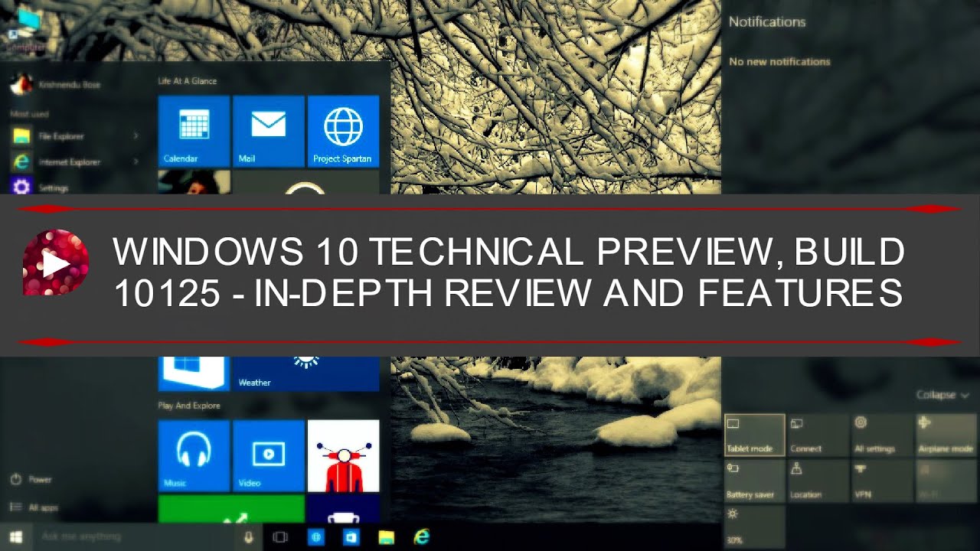
Task: Activate the Cortana microphone icon
Action: click(x=249, y=536)
